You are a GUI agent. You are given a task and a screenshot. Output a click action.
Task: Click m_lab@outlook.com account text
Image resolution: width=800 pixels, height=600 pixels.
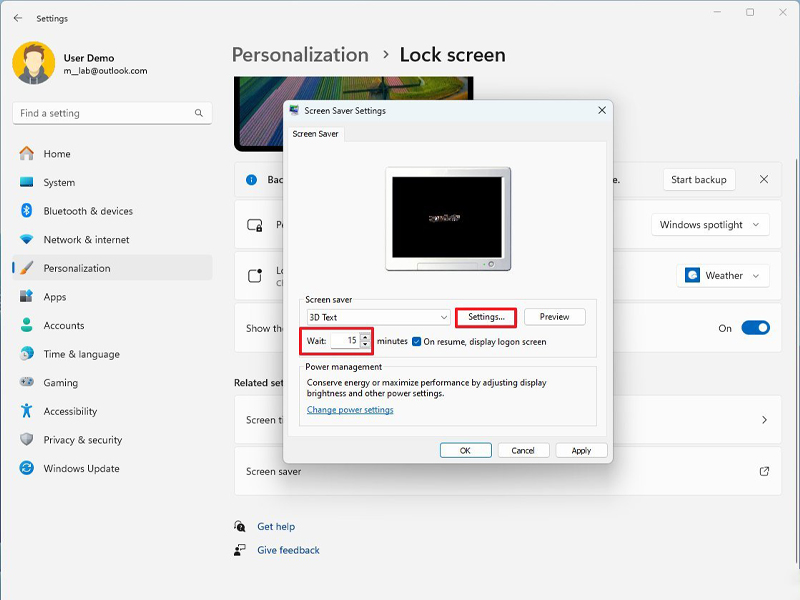coord(105,71)
